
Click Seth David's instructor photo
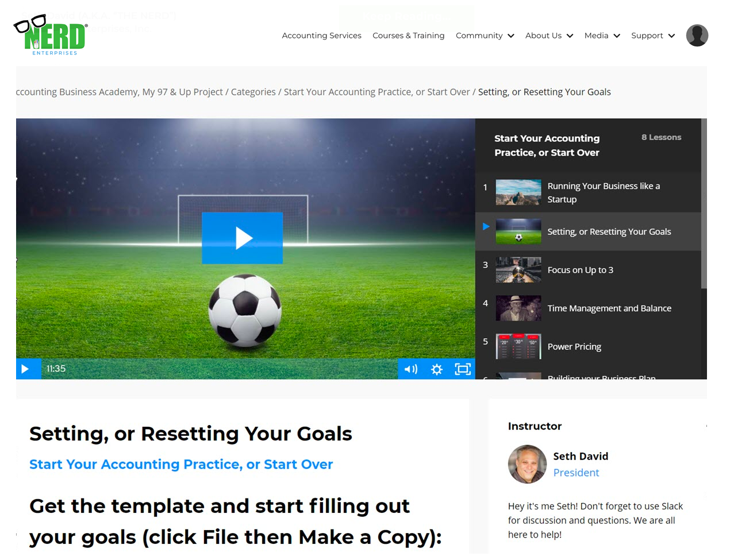[527, 464]
